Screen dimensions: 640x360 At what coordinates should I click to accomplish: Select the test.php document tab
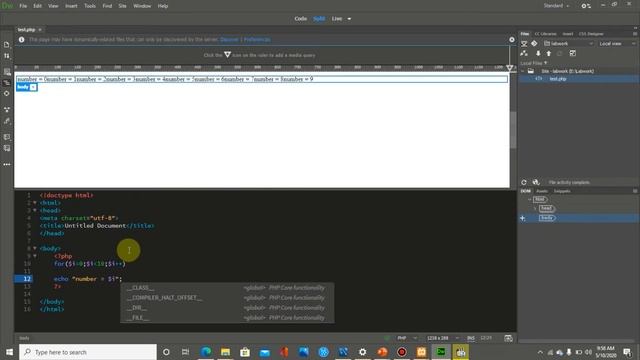[x=27, y=30]
